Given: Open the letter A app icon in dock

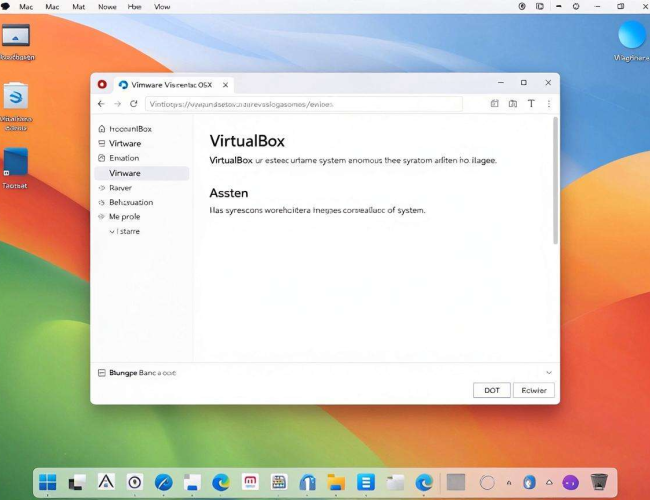Looking at the screenshot, I should [106, 482].
